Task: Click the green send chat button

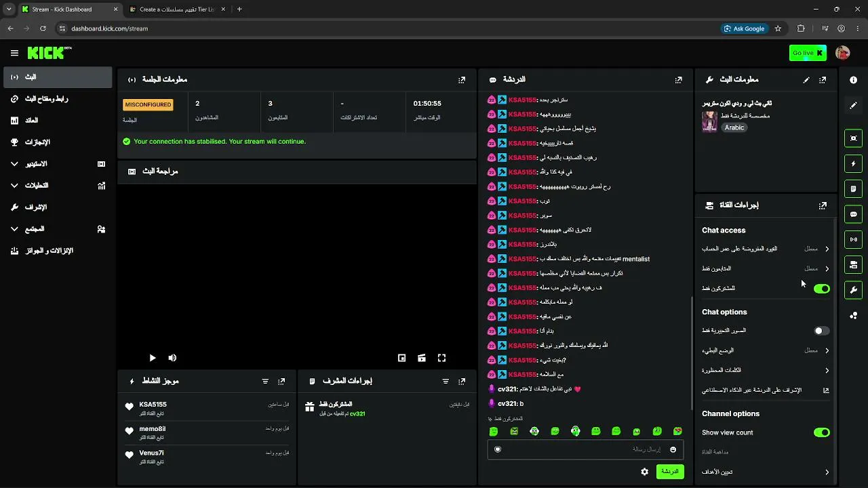Action: click(670, 472)
